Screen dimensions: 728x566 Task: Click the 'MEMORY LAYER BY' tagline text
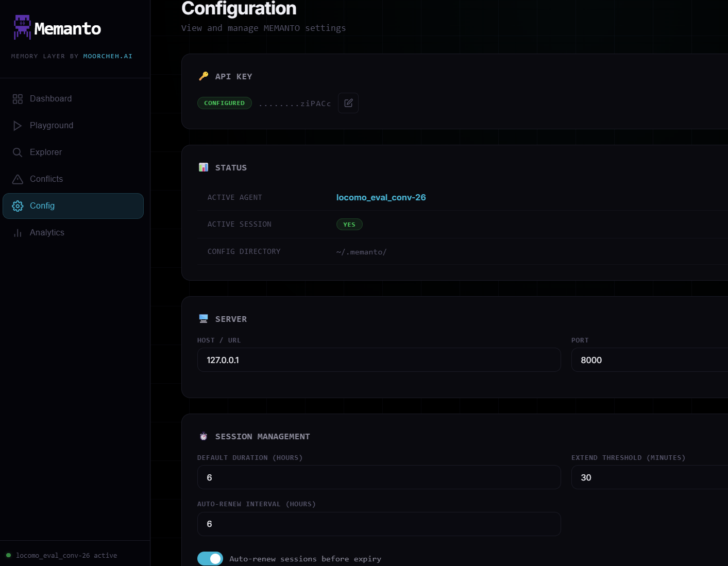(x=45, y=56)
